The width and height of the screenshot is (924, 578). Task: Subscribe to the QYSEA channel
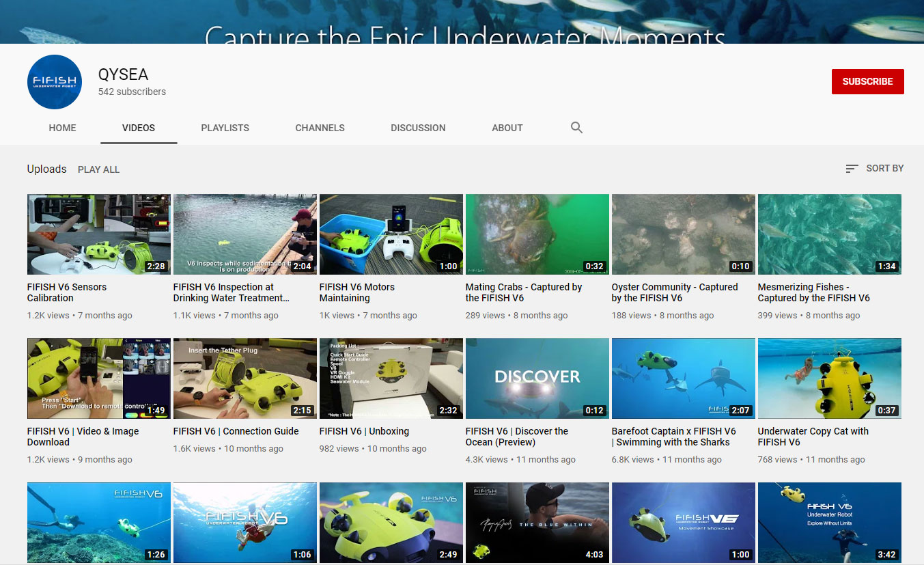pos(867,81)
